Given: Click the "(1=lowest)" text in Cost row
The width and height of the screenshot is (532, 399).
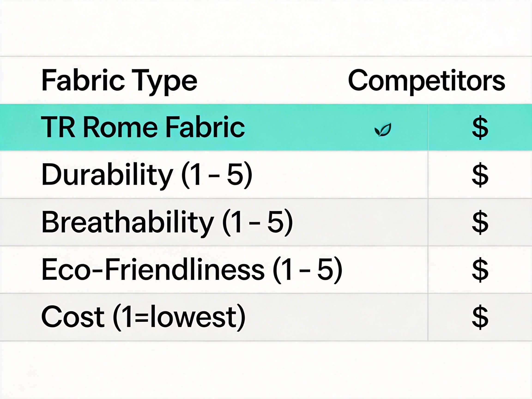Looking at the screenshot, I should [x=179, y=317].
